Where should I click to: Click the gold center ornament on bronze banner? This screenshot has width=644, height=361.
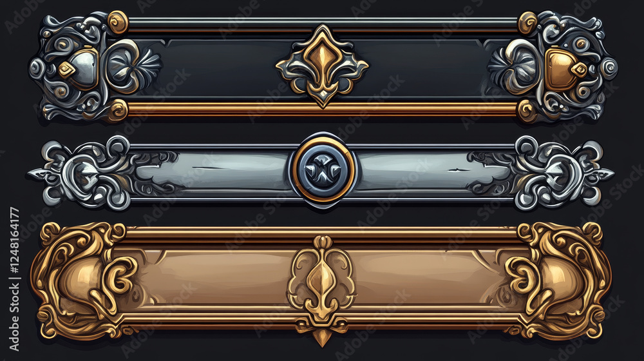(321, 278)
